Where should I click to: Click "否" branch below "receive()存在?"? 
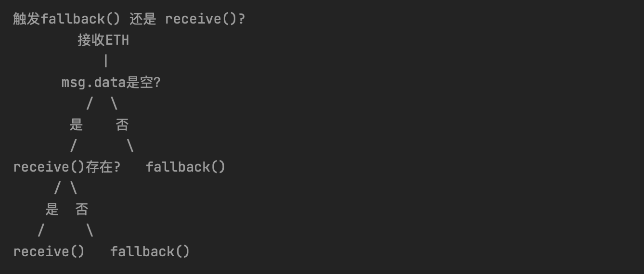[82, 209]
